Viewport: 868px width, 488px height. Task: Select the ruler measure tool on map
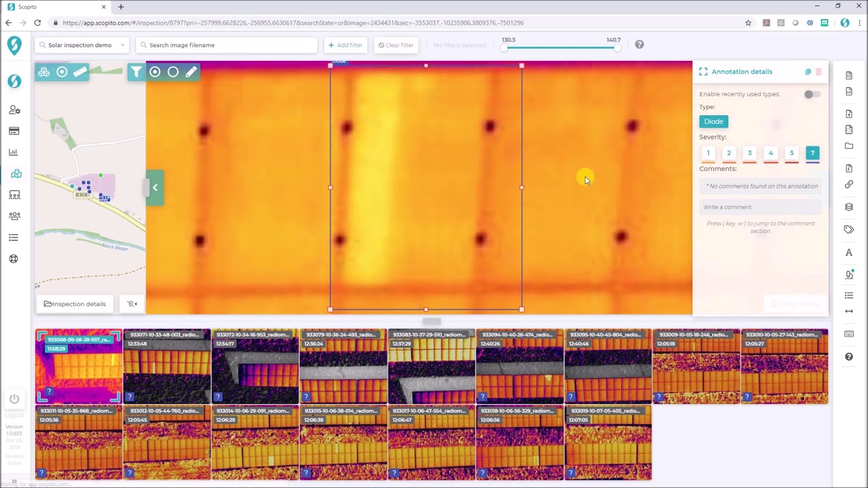[x=80, y=72]
